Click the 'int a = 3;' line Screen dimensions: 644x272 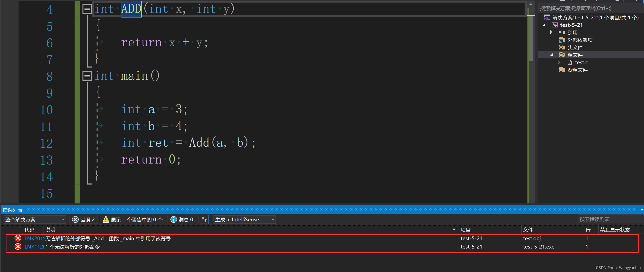pos(154,109)
